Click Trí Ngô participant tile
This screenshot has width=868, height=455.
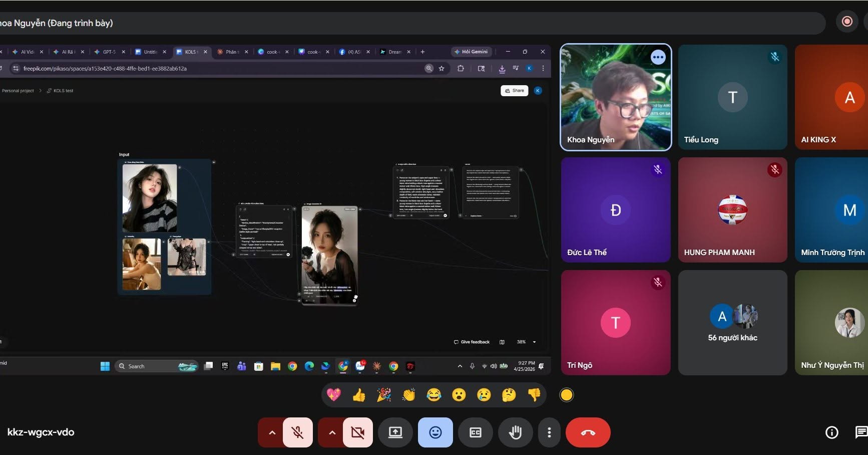coord(616,323)
